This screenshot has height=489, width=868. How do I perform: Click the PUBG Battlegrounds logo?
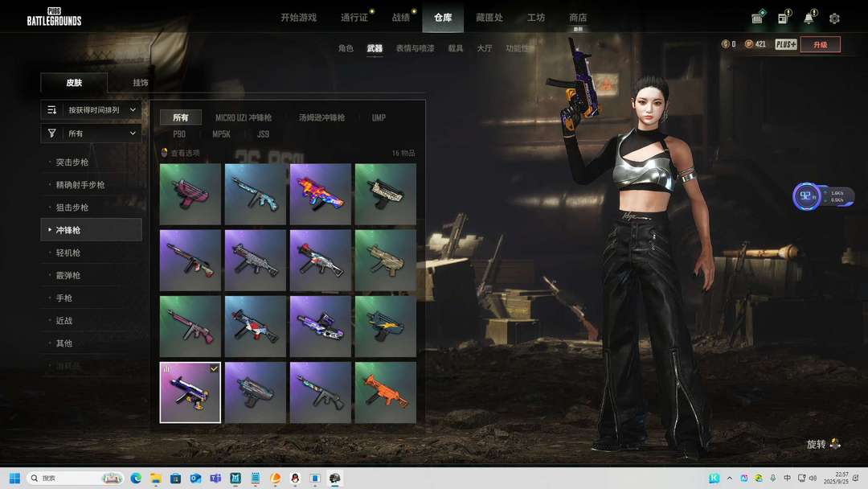pyautogui.click(x=54, y=17)
